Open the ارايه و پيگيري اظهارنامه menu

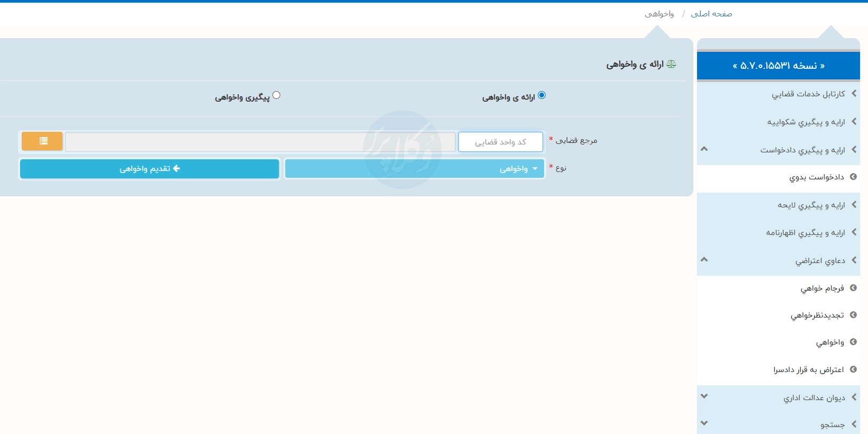click(806, 232)
